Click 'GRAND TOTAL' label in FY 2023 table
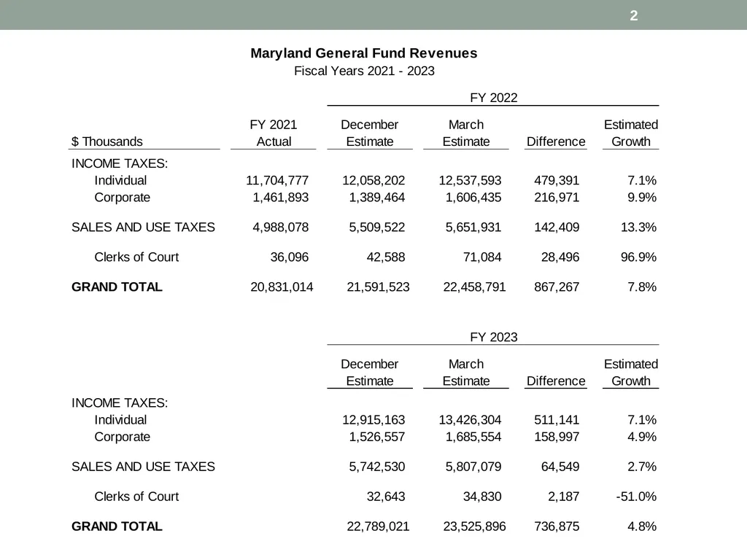This screenshot has width=747, height=560. point(117,526)
